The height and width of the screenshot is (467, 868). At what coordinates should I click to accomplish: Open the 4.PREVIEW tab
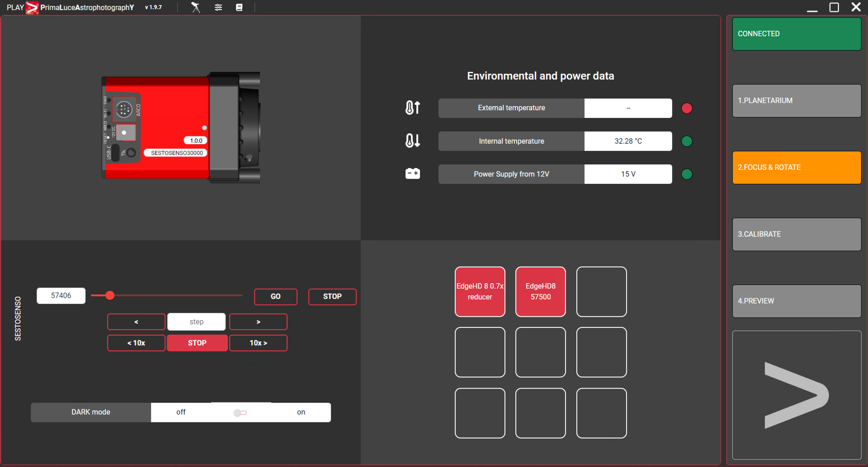pos(796,301)
